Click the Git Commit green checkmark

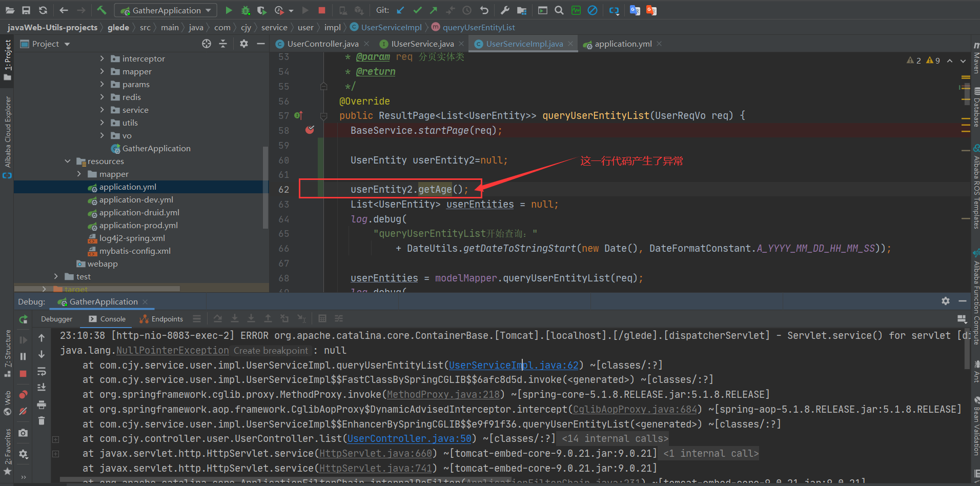418,10
